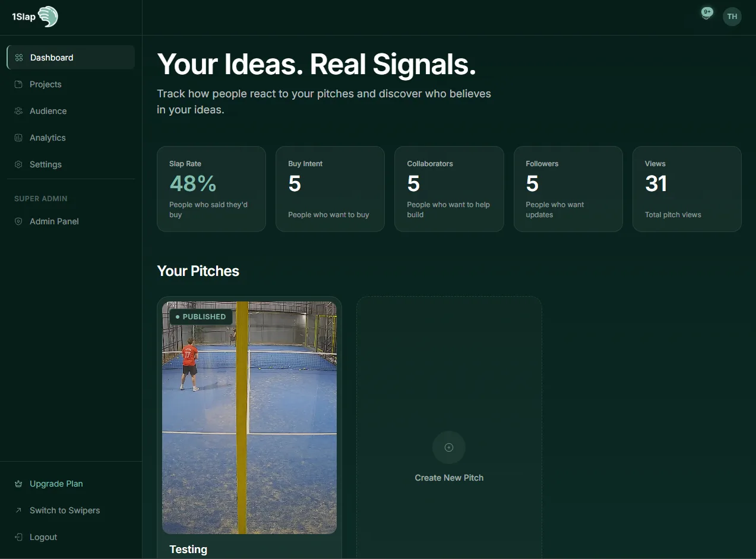Image resolution: width=756 pixels, height=559 pixels.
Task: Open the Admin Panel link
Action: [71, 221]
